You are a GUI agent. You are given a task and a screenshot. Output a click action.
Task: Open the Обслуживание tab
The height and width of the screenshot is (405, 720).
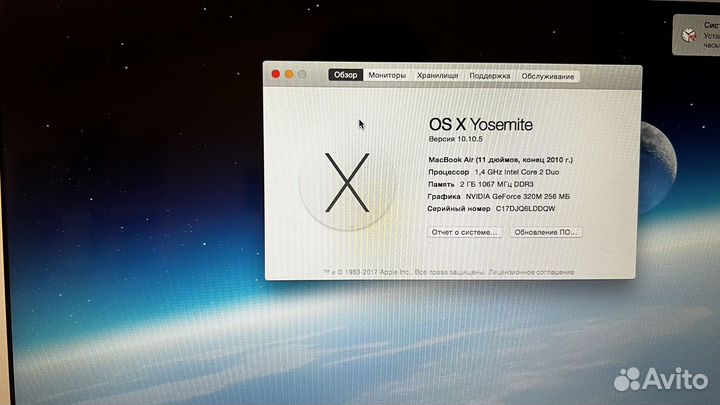pos(548,76)
